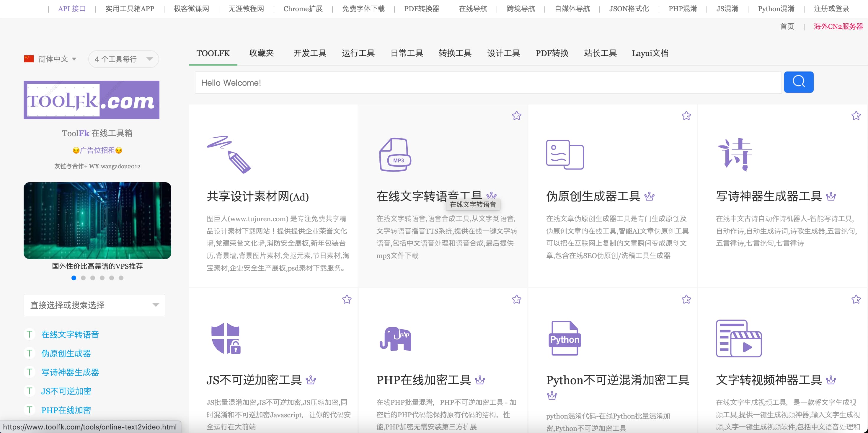Open the text-to-video clapperboard icon
This screenshot has width=868, height=433.
click(739, 338)
